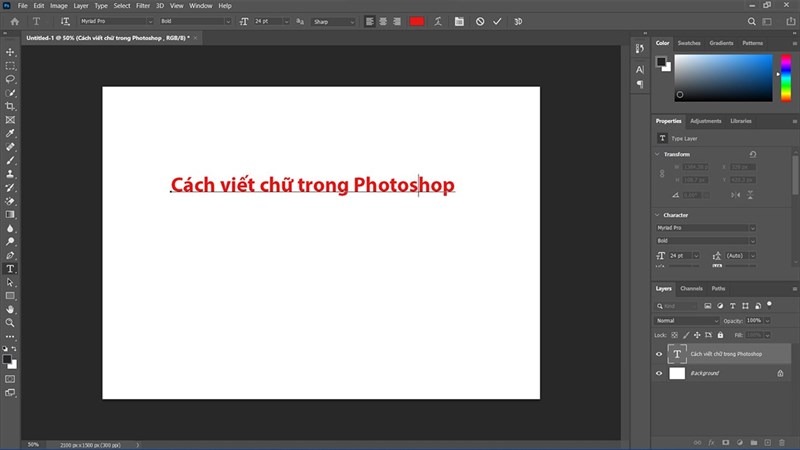800x450 pixels.
Task: Toggle Character and Paragraph panels
Action: (459, 21)
